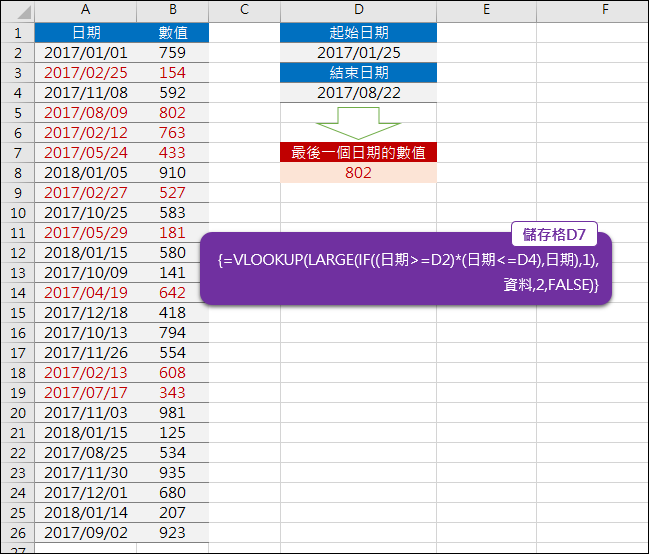Select value cell 154
The width and height of the screenshot is (649, 554).
173,72
